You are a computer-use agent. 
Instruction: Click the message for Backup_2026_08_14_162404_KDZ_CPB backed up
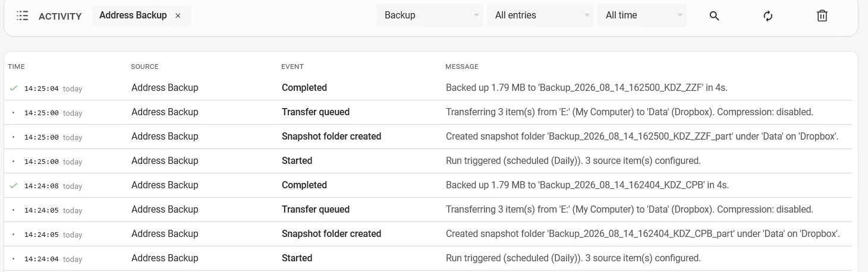click(587, 185)
